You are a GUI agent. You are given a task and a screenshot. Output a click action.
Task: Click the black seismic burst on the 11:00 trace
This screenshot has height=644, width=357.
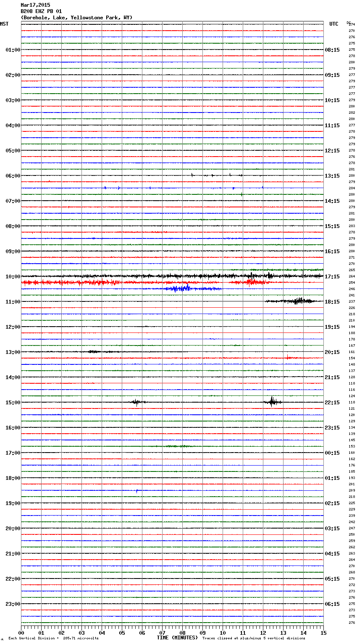coord(294,301)
